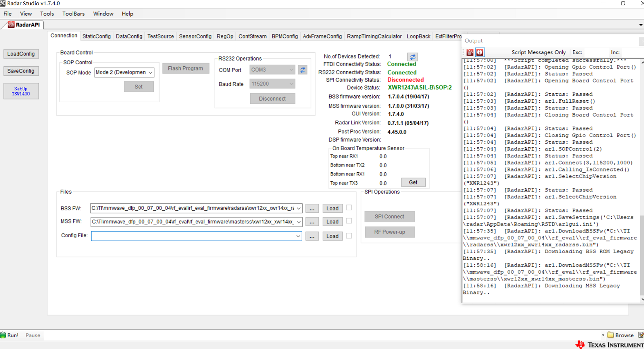Viewport: 644px width, 349px height.
Task: Switch to the ContStream tab
Action: (x=253, y=36)
